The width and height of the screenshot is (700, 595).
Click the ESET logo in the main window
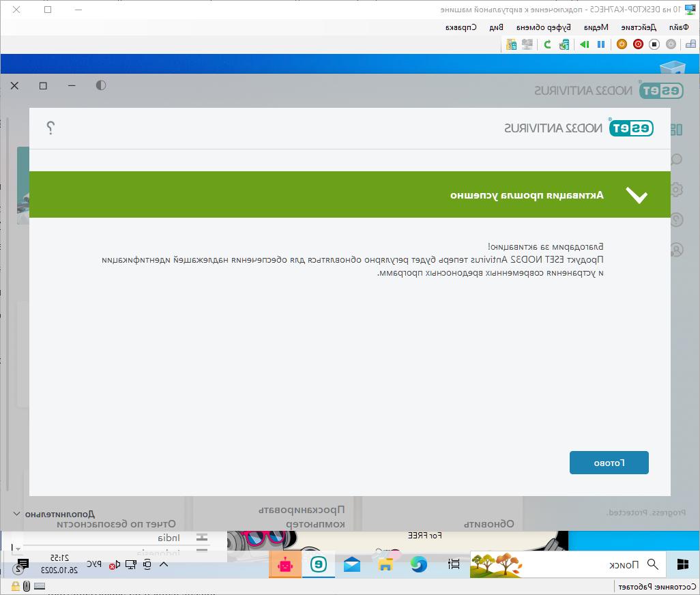click(x=661, y=91)
